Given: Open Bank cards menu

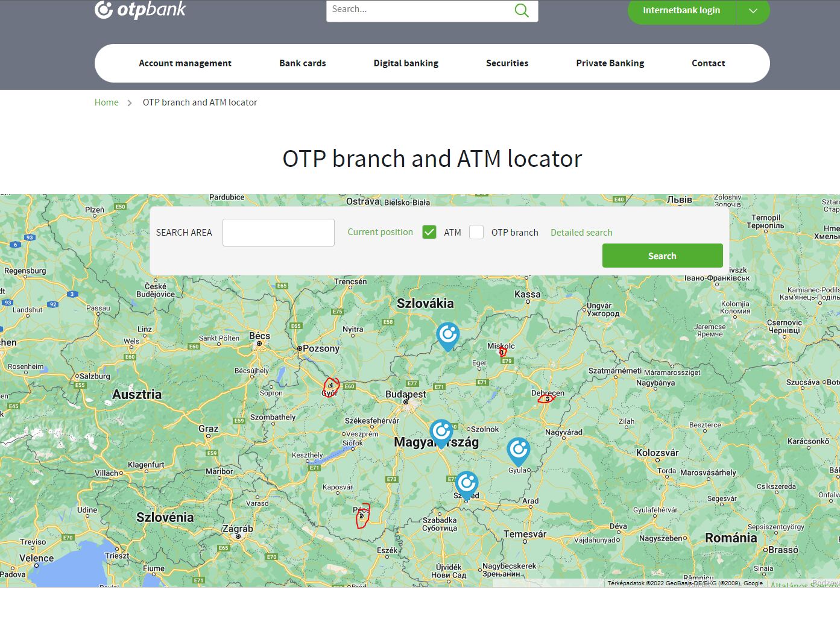Looking at the screenshot, I should [303, 63].
